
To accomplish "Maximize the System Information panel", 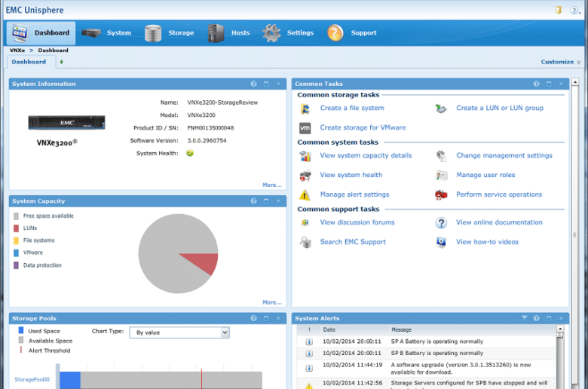I will click(266, 84).
